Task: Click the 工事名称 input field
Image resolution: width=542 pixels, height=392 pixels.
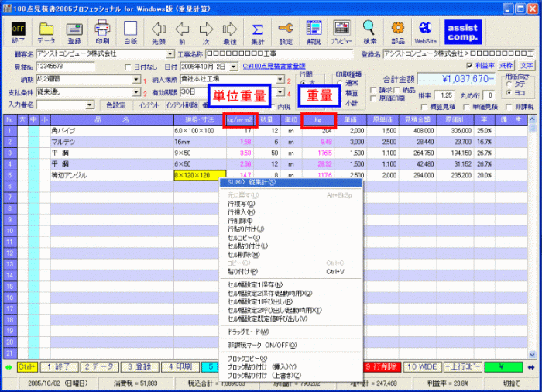Action: click(280, 54)
